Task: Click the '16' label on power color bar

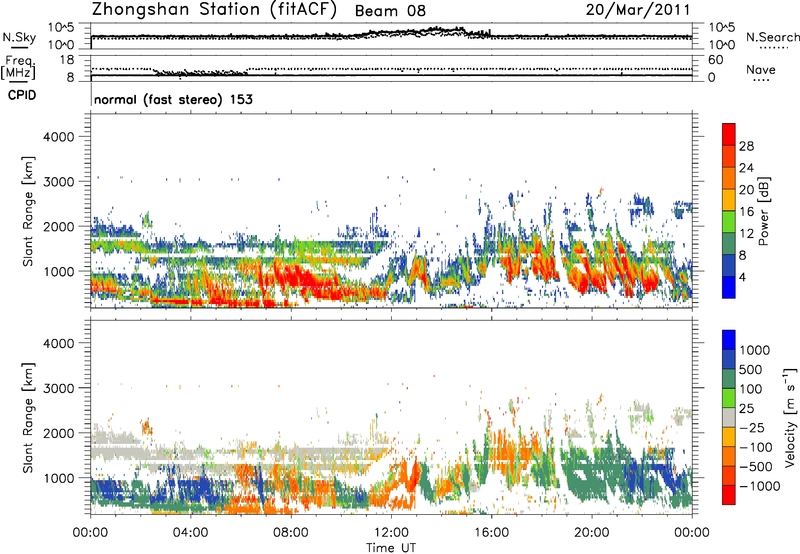Action: [x=746, y=212]
